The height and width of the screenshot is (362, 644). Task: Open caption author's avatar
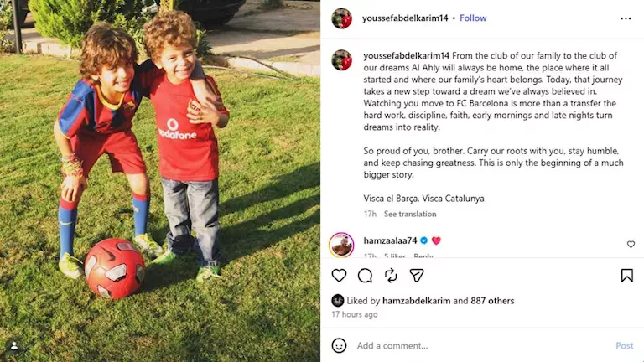pos(342,60)
